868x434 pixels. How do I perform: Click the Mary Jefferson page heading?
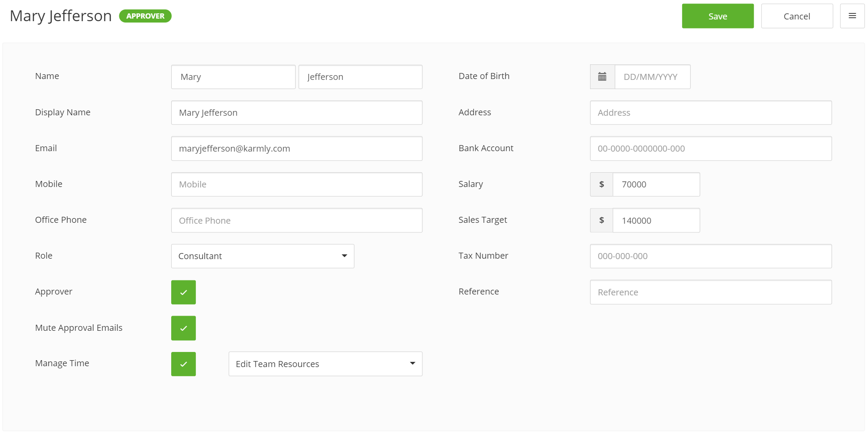coord(61,16)
